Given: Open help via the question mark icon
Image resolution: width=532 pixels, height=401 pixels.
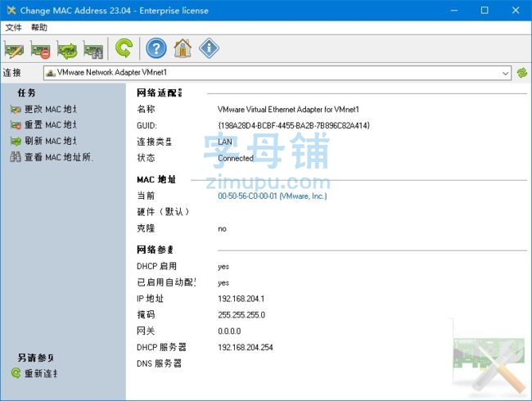Looking at the screenshot, I should 156,48.
